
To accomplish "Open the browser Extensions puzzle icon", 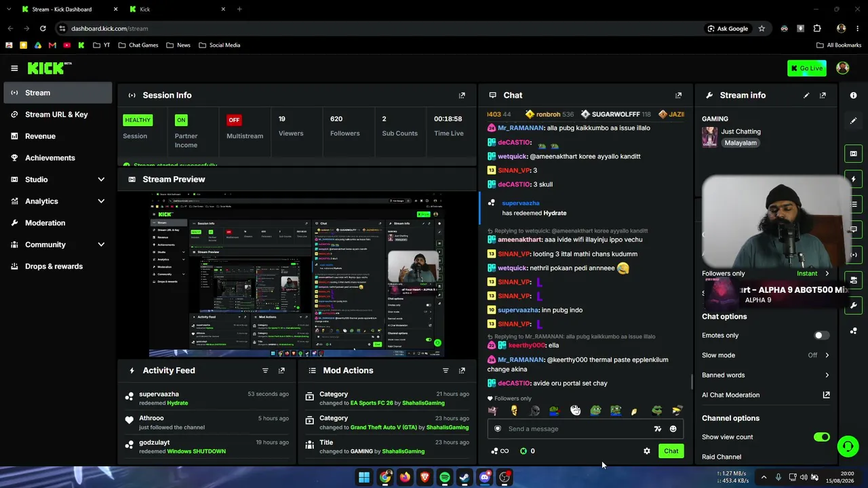I will coord(817,28).
